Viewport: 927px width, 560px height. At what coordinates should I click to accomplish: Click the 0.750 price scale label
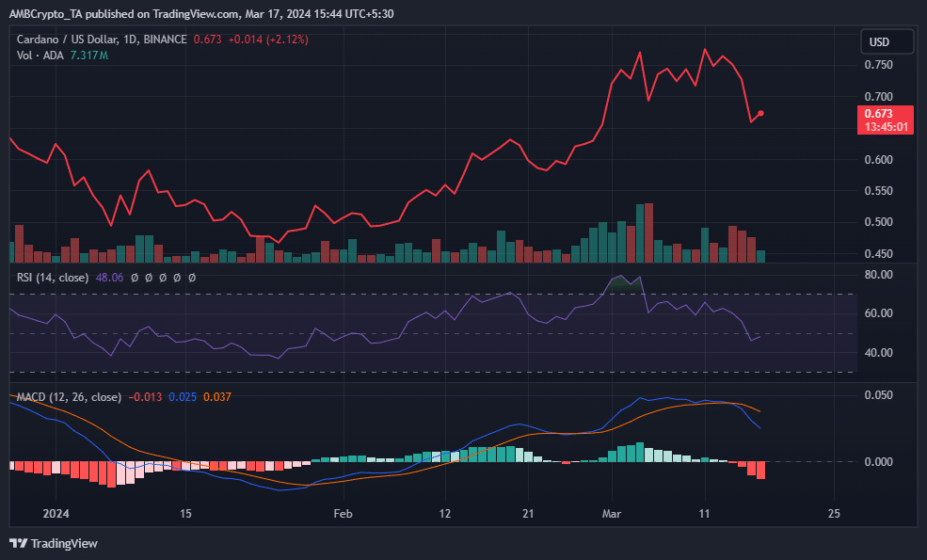[879, 65]
